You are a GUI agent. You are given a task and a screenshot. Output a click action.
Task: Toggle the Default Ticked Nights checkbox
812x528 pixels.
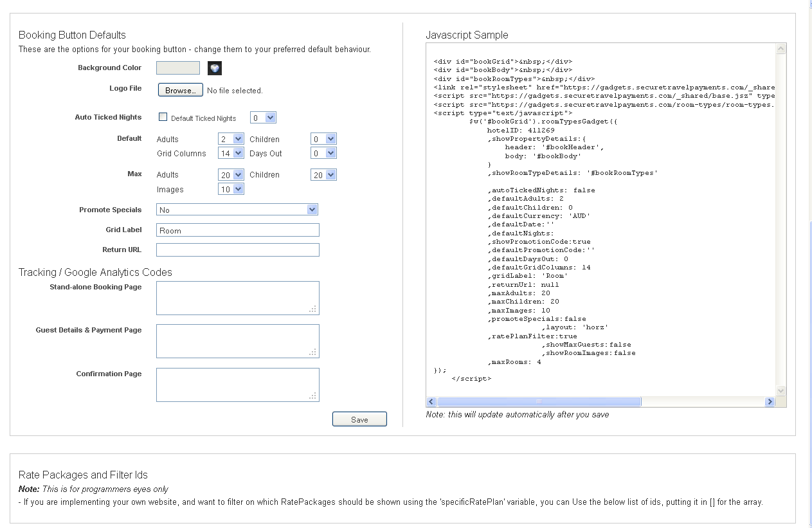[x=163, y=117]
